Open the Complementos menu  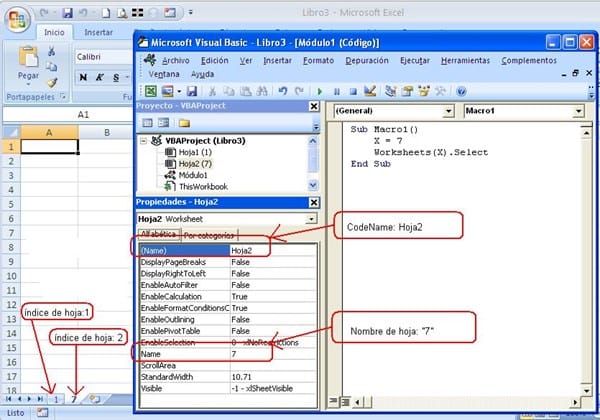529,60
